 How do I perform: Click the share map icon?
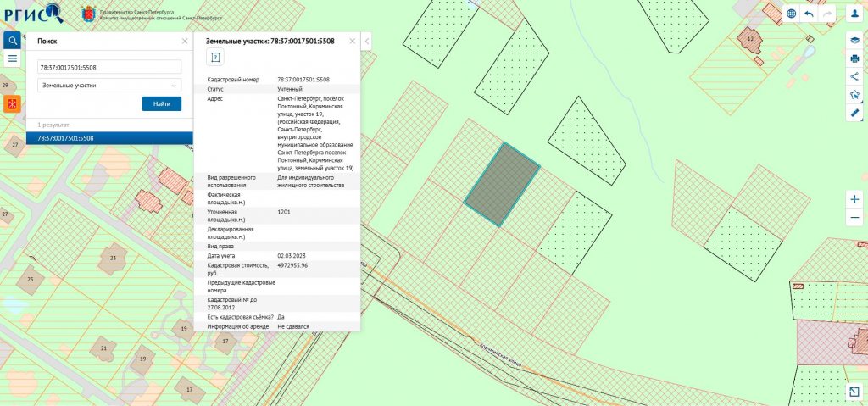[x=854, y=76]
